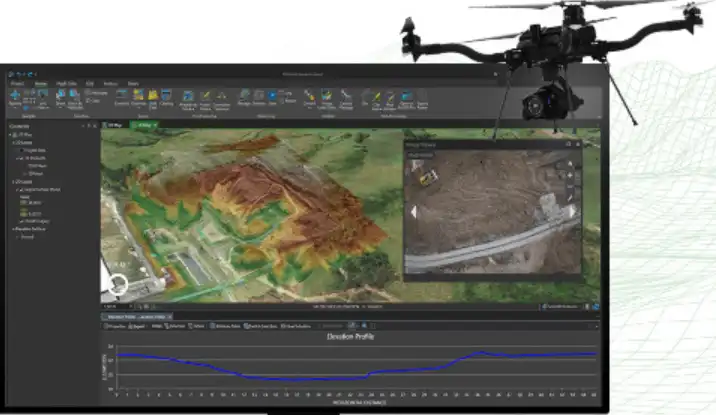Screen dimensions: 716x415
Task: Collapse the map root node in Contents
Action: 11,135
